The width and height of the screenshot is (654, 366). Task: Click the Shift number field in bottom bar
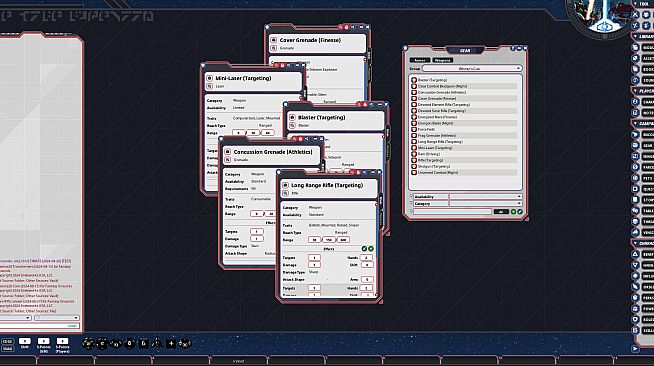25,341
